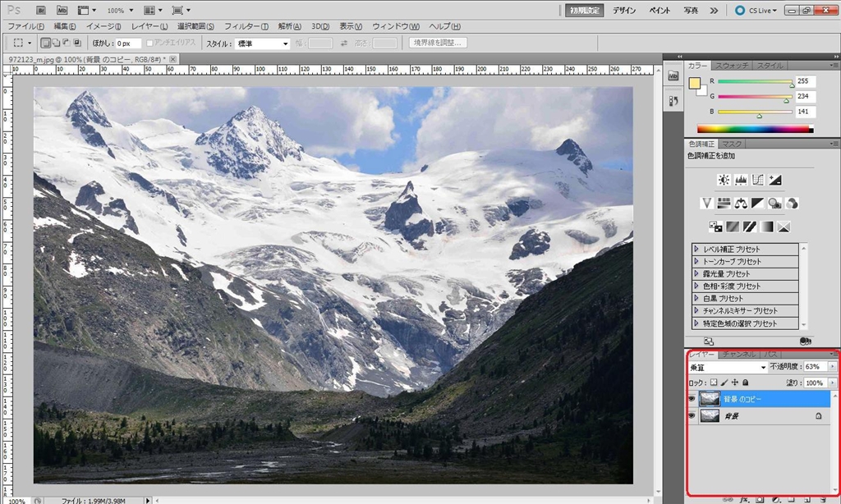
Task: Open the blend mode dropdown showing 乗算
Action: point(728,367)
